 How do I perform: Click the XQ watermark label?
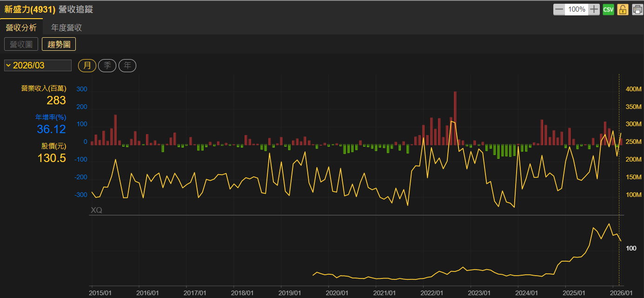(x=96, y=210)
